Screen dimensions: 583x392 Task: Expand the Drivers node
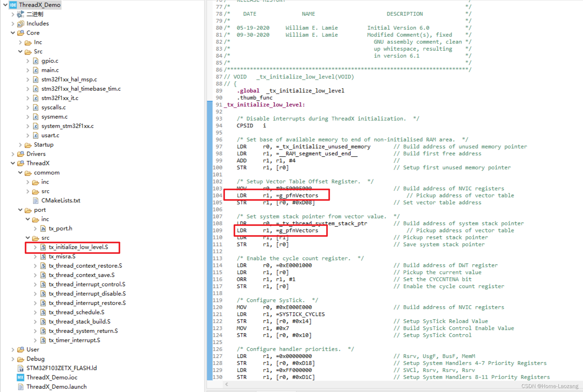[13, 154]
